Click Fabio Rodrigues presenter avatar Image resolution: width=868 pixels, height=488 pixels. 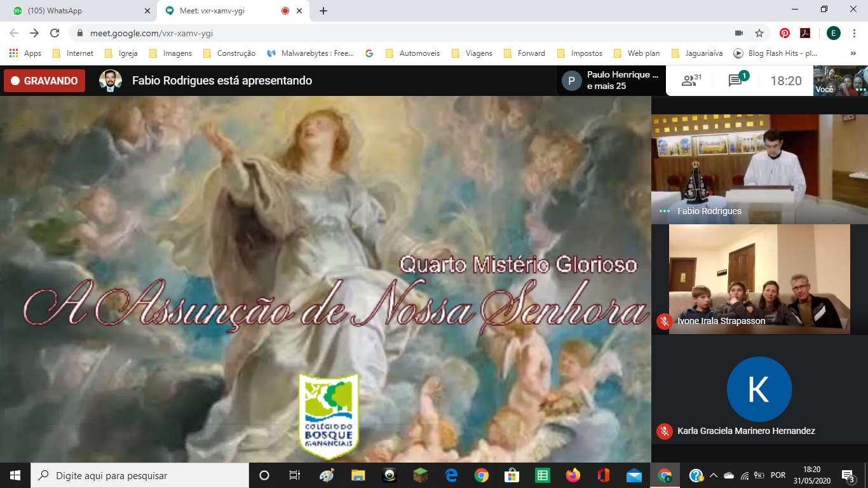[111, 81]
